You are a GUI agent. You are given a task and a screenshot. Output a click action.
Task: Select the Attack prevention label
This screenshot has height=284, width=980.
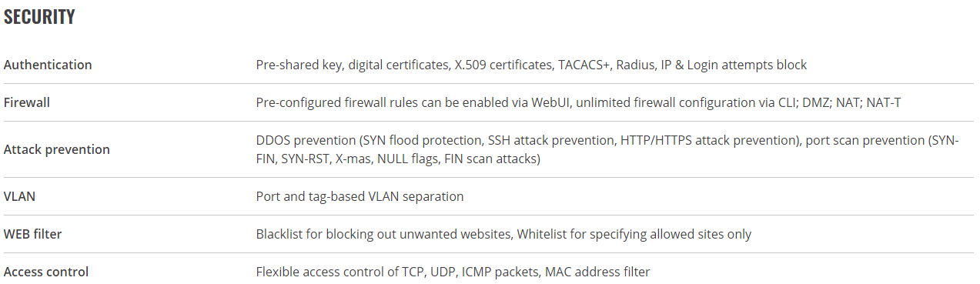[x=57, y=149]
